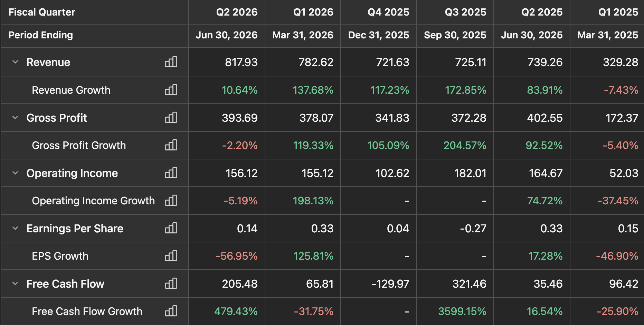This screenshot has height=325, width=644.
Task: Click the Period Ending row label
Action: (41, 35)
